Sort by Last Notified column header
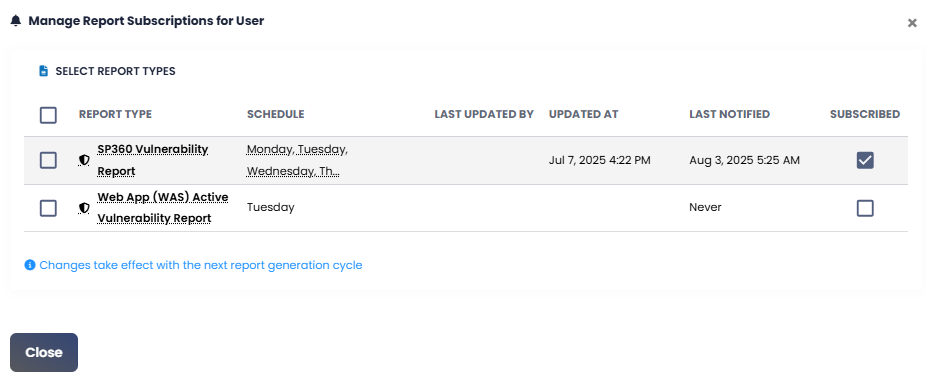The height and width of the screenshot is (379, 927). pyautogui.click(x=730, y=114)
